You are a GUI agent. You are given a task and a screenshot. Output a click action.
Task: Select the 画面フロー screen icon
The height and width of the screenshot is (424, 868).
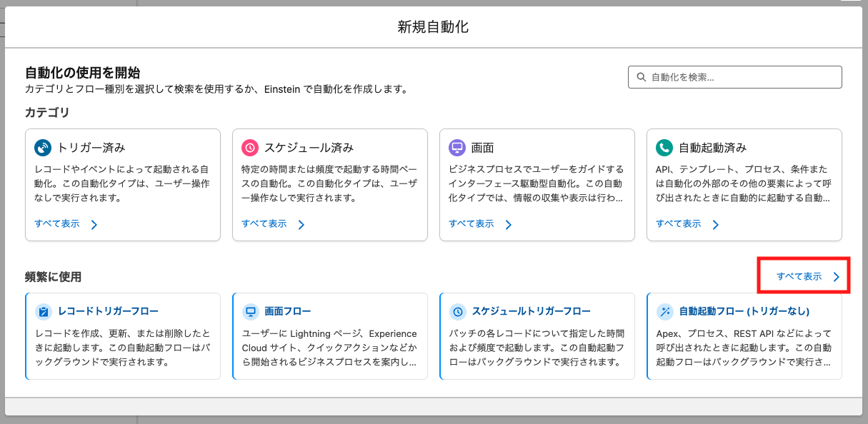click(250, 311)
